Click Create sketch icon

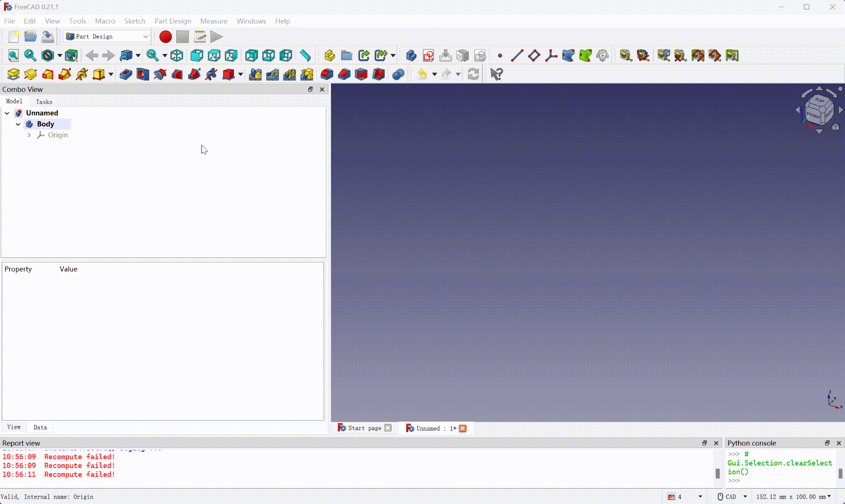[428, 56]
